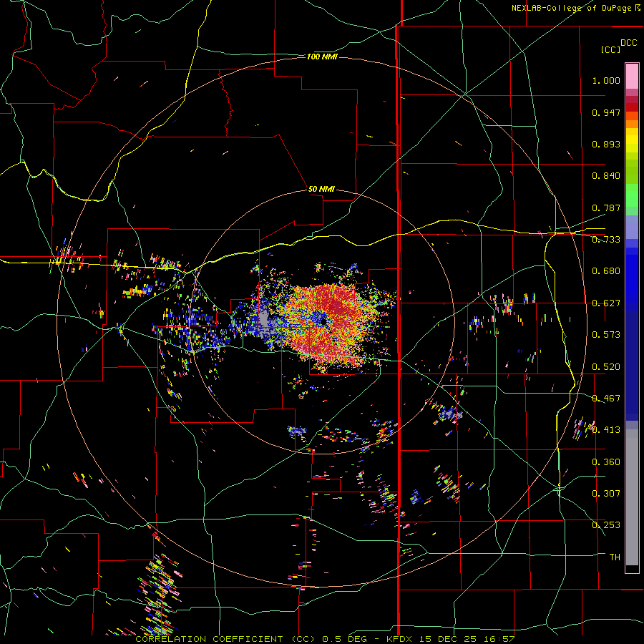Screen dimensions: 644x644
Task: Click the 0.573 scale value
Action: click(x=606, y=335)
